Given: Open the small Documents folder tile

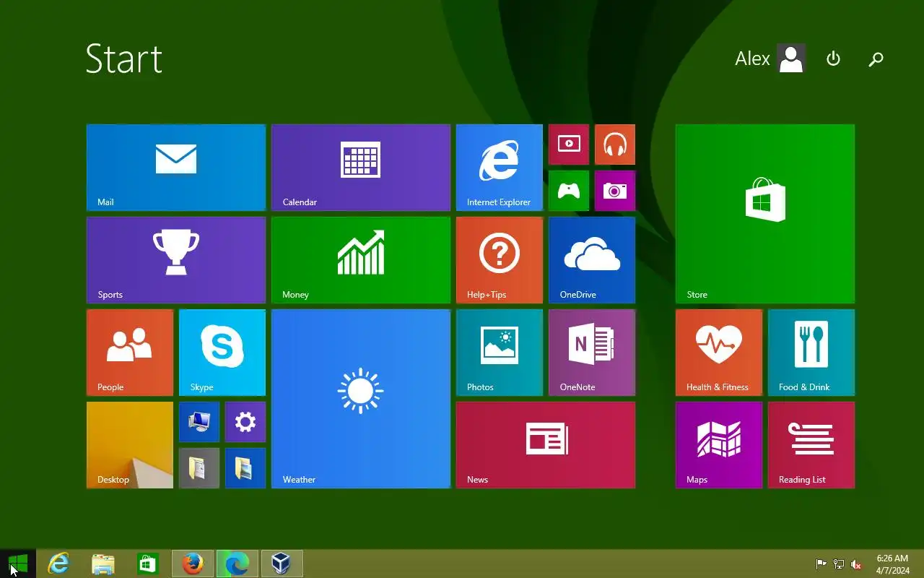Looking at the screenshot, I should coord(199,468).
